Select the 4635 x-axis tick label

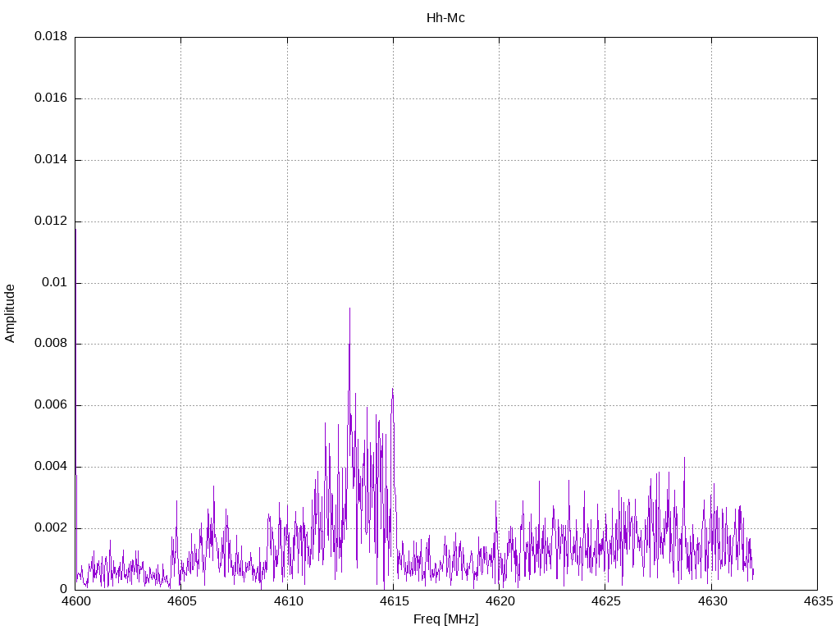tap(817, 601)
